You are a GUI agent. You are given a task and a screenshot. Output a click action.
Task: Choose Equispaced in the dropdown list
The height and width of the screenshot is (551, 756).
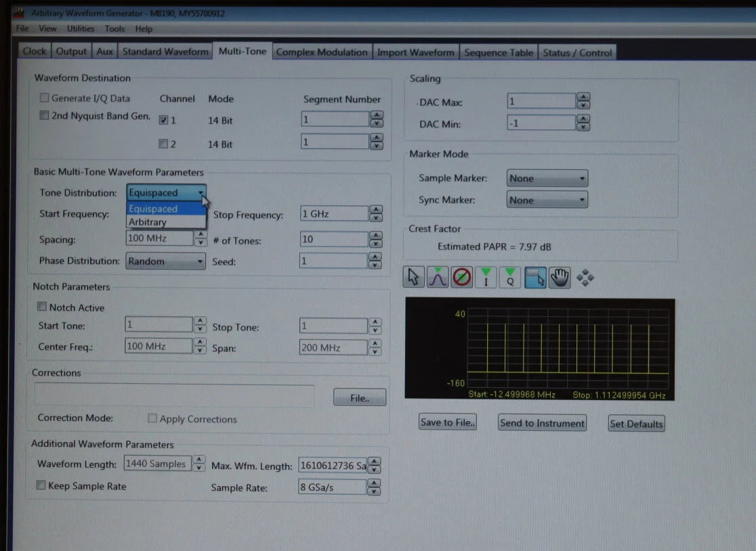[x=166, y=208]
